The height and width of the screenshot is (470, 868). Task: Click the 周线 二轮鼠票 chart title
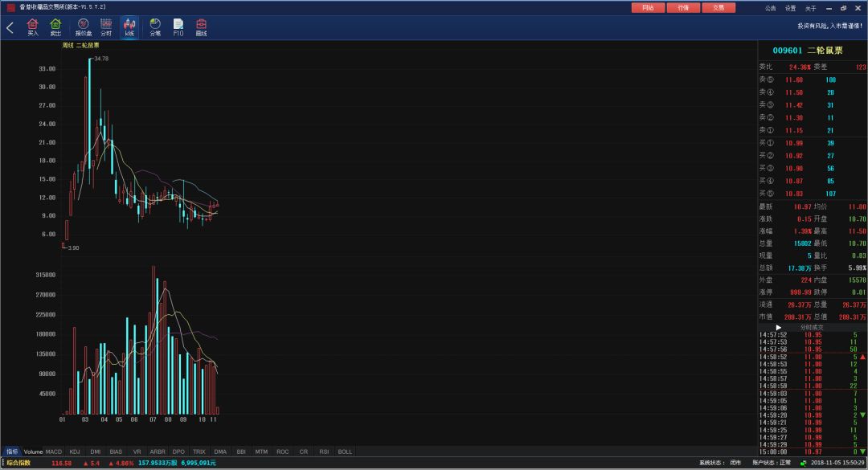pyautogui.click(x=81, y=46)
